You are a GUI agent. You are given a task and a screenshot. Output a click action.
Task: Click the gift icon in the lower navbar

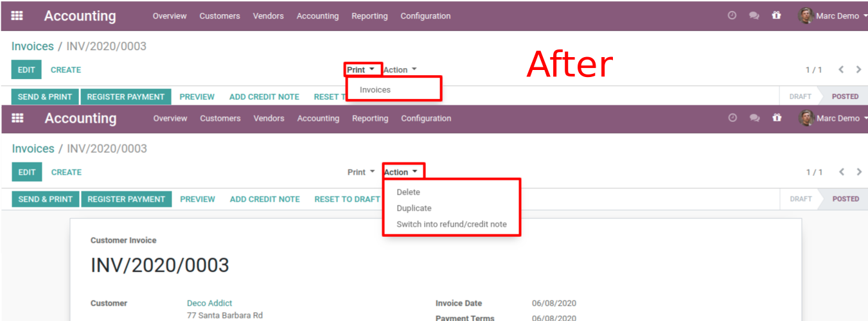(777, 118)
